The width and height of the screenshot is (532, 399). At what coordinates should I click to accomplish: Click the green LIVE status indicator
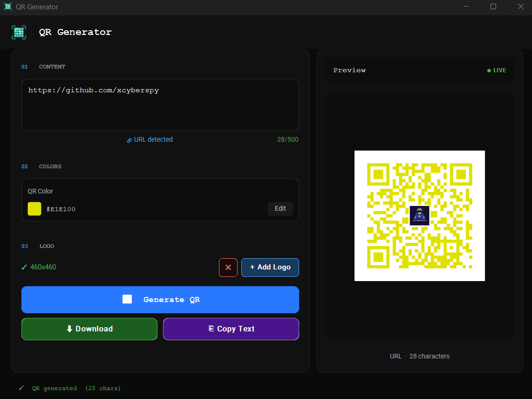pyautogui.click(x=497, y=70)
